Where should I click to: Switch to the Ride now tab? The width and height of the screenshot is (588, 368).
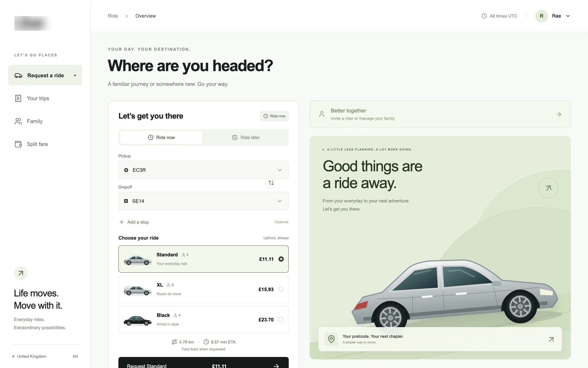161,137
